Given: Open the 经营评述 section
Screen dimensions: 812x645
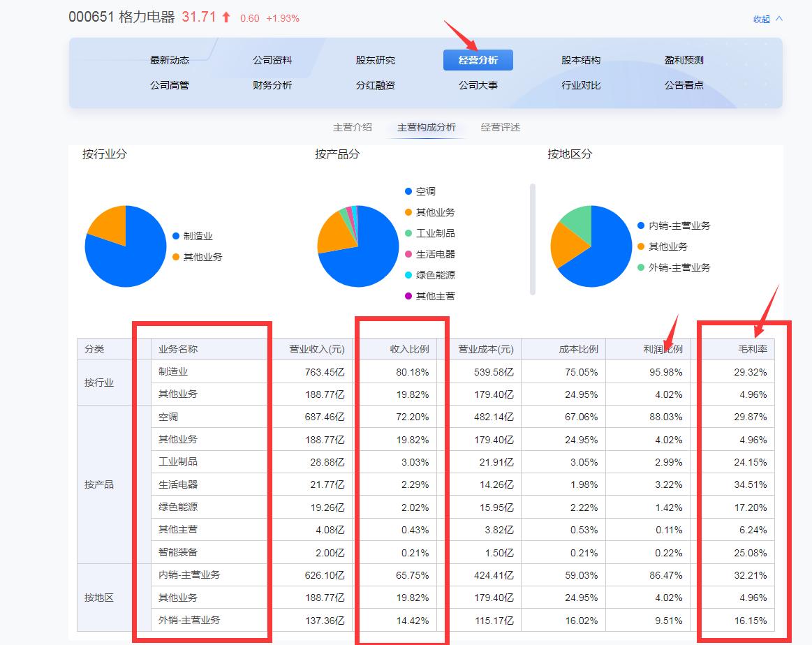Looking at the screenshot, I should pos(500,128).
